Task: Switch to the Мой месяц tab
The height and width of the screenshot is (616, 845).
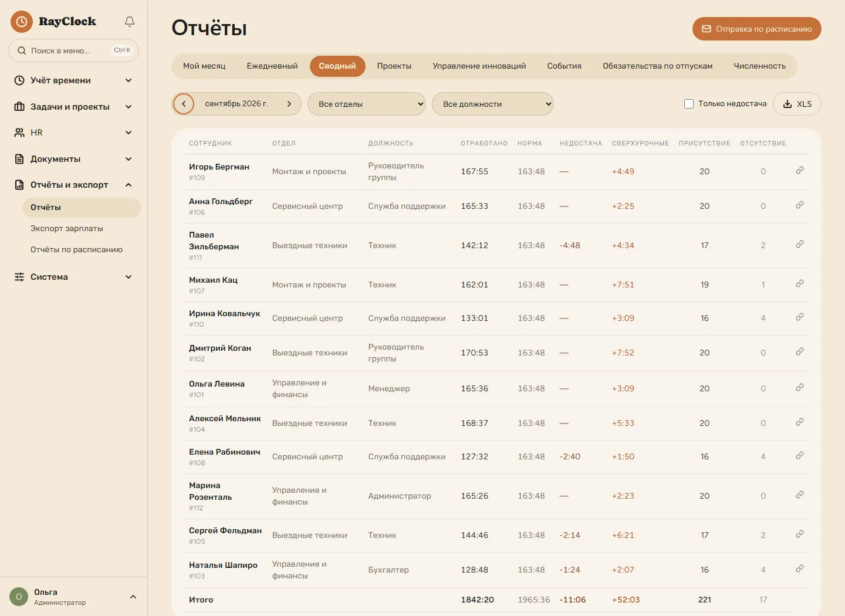Action: point(204,66)
